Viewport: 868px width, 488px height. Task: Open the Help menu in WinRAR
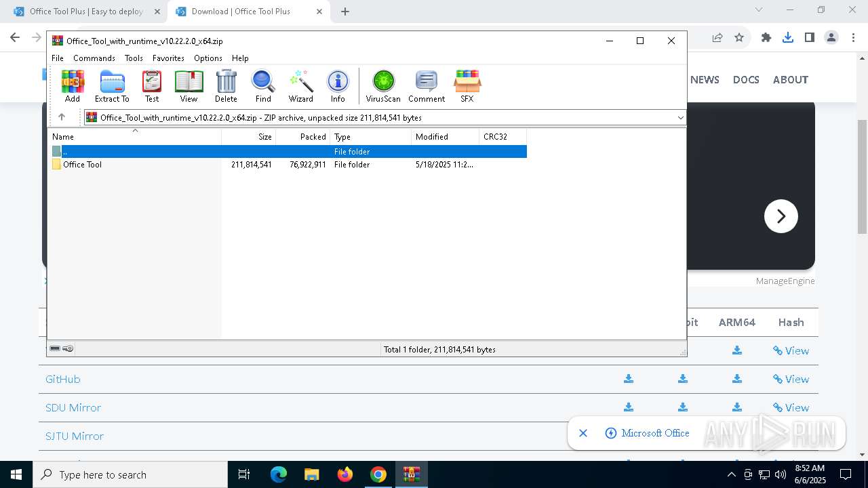click(240, 58)
